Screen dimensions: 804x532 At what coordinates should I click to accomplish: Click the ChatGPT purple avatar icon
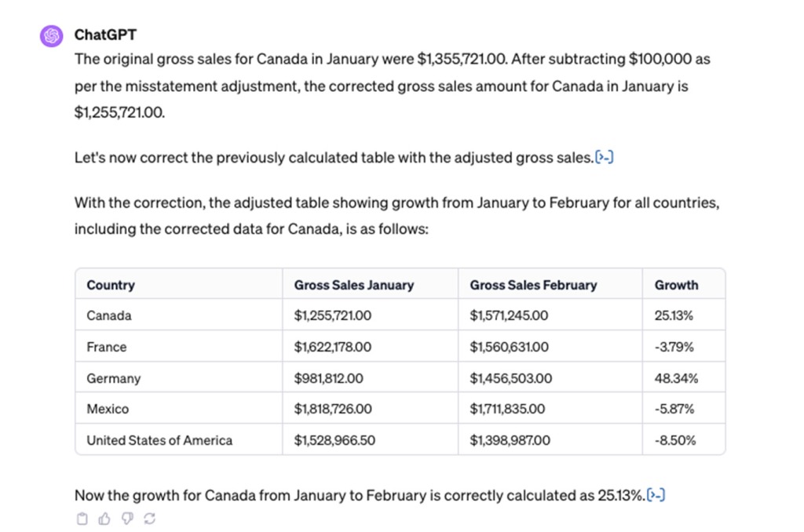[52, 35]
